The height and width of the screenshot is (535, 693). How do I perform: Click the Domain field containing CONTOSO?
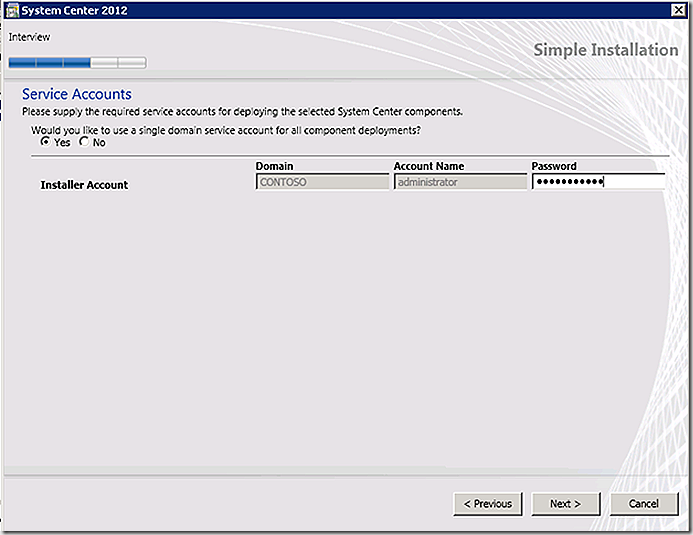[x=322, y=182]
